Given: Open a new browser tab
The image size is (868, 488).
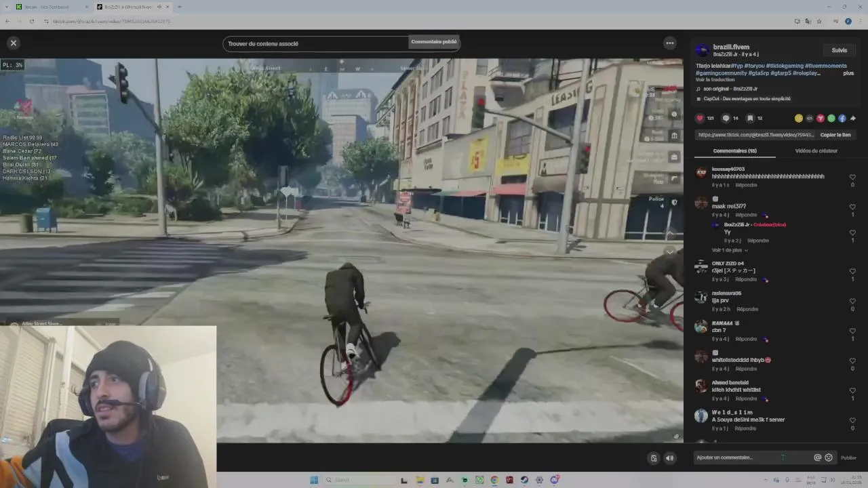Looking at the screenshot, I should point(179,7).
